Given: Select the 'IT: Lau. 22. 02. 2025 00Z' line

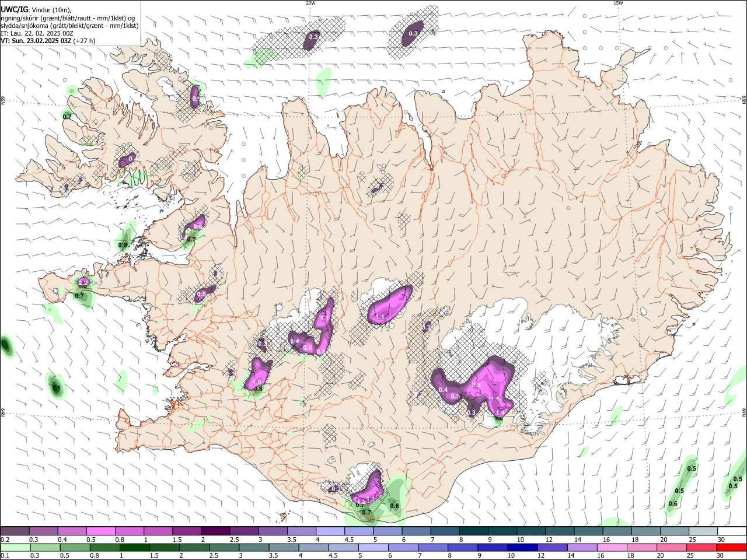Looking at the screenshot, I should pos(37,33).
